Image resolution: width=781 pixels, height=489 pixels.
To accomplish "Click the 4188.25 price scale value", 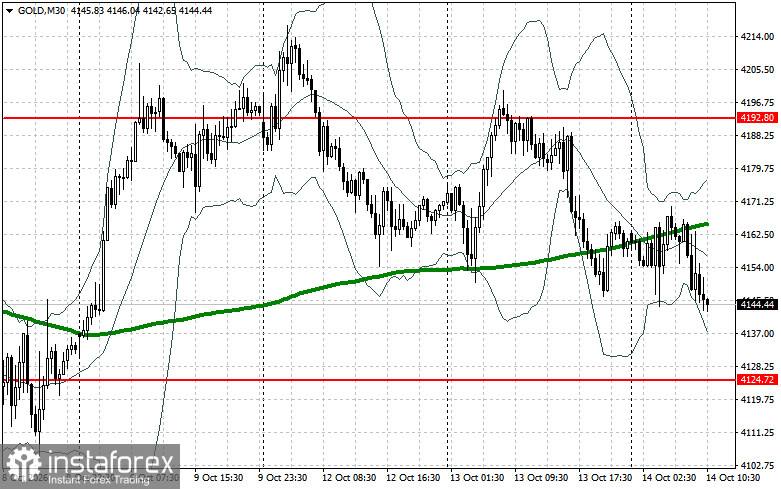I will 757,135.
